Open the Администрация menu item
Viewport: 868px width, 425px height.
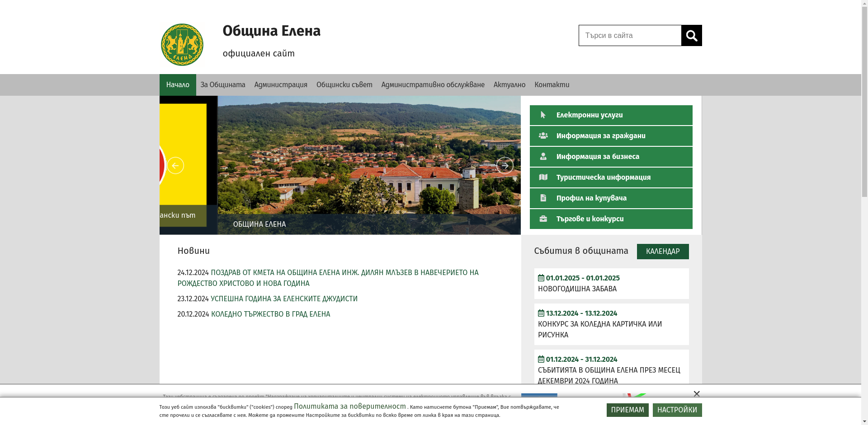[281, 85]
